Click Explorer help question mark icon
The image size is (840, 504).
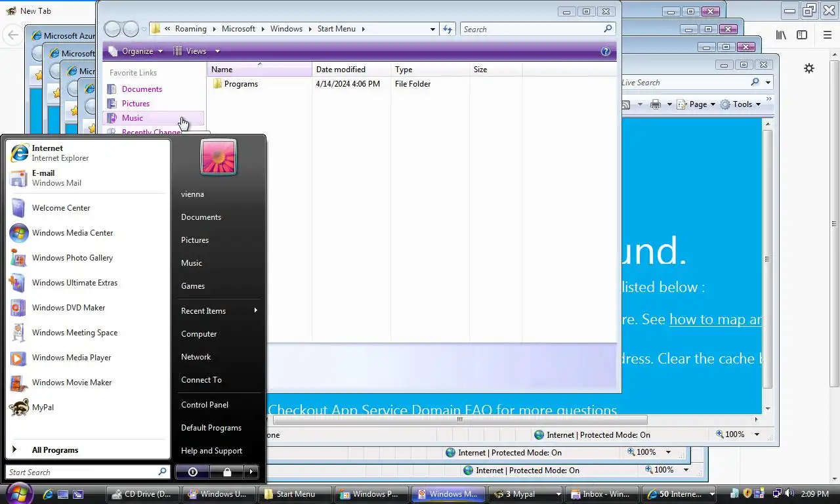coord(606,51)
